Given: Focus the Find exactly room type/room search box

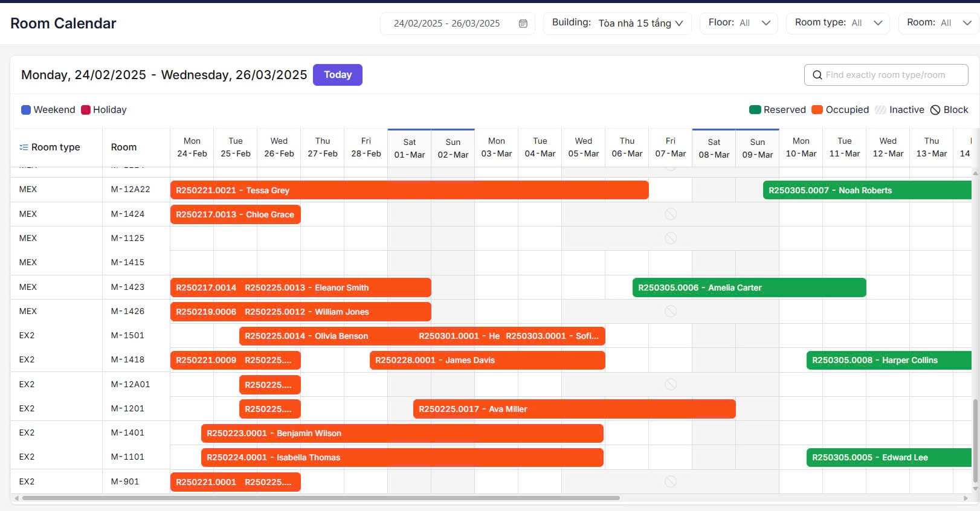Looking at the screenshot, I should pos(886,75).
